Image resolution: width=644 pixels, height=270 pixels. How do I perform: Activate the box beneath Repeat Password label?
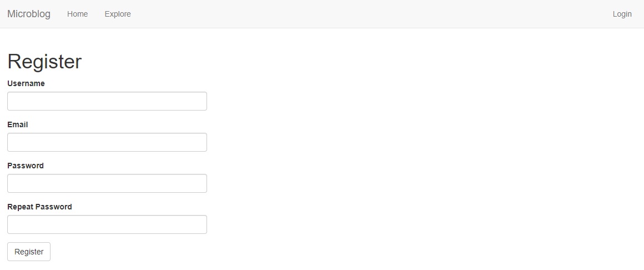tap(107, 224)
